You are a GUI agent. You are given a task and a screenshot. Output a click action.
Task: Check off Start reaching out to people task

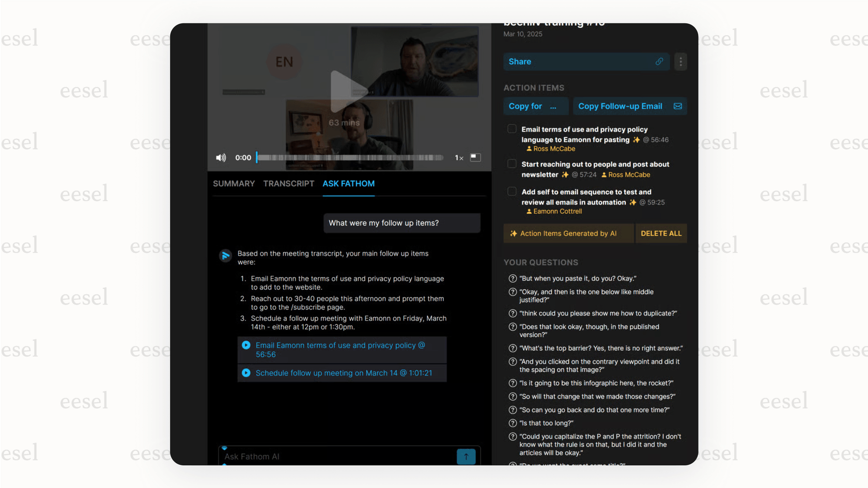point(512,163)
